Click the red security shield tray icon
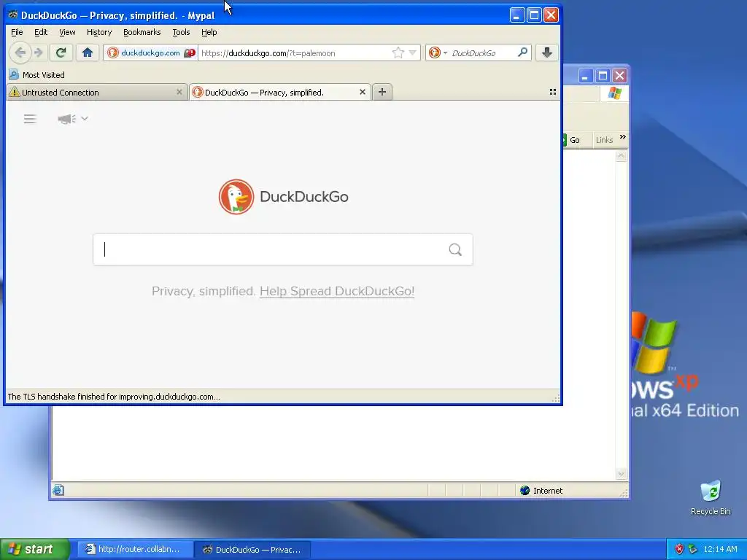The width and height of the screenshot is (747, 560). [x=679, y=549]
